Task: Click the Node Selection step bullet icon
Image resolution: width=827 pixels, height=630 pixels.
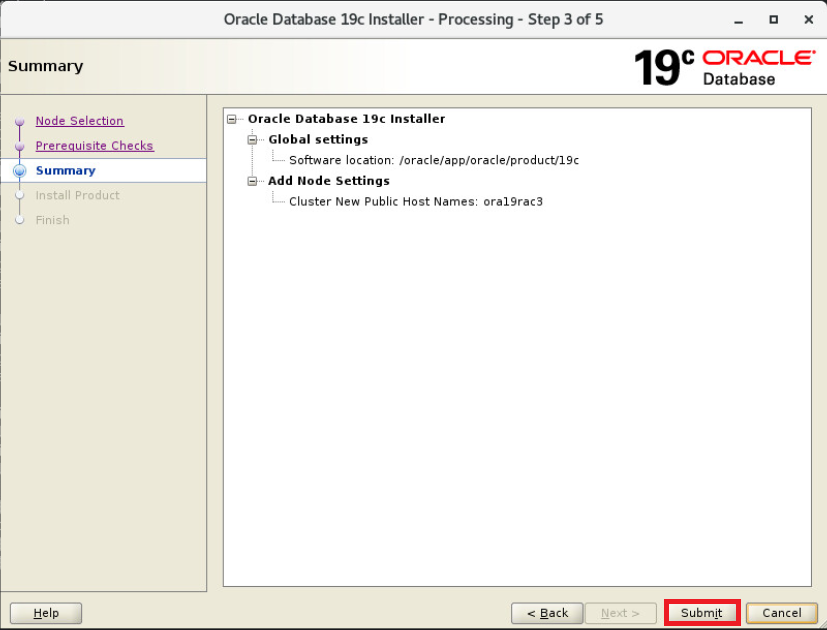Action: [x=20, y=121]
